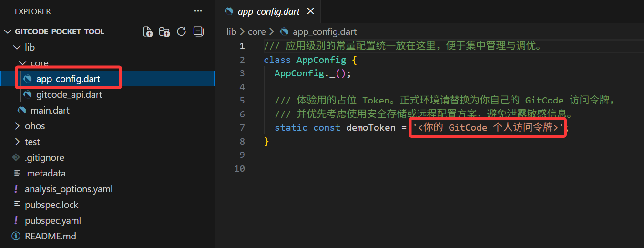Click the YAML icon beside analysis_options.yaml

click(x=16, y=189)
